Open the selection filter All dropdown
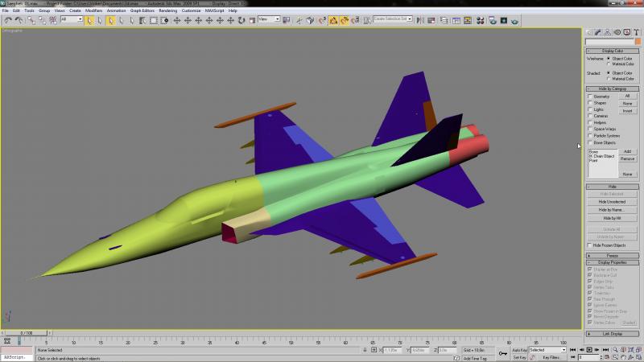 72,19
